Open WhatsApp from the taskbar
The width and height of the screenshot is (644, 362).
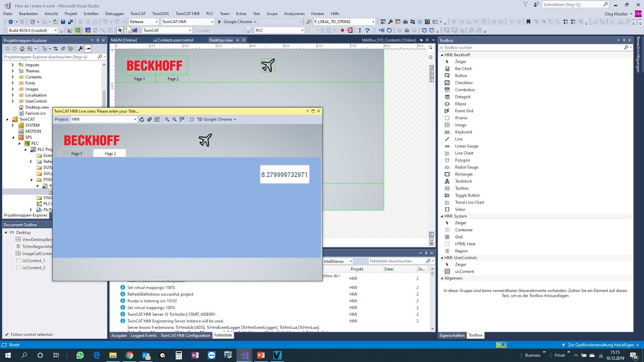80,355
